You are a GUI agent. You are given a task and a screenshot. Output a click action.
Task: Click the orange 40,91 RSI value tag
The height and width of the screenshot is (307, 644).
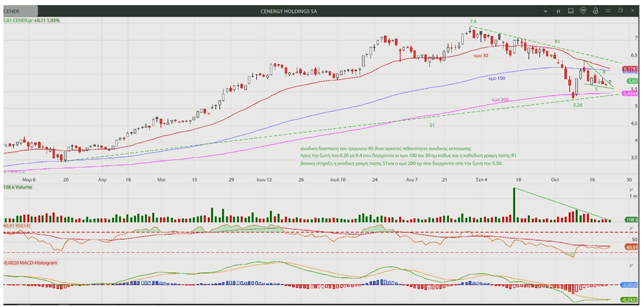(x=631, y=247)
